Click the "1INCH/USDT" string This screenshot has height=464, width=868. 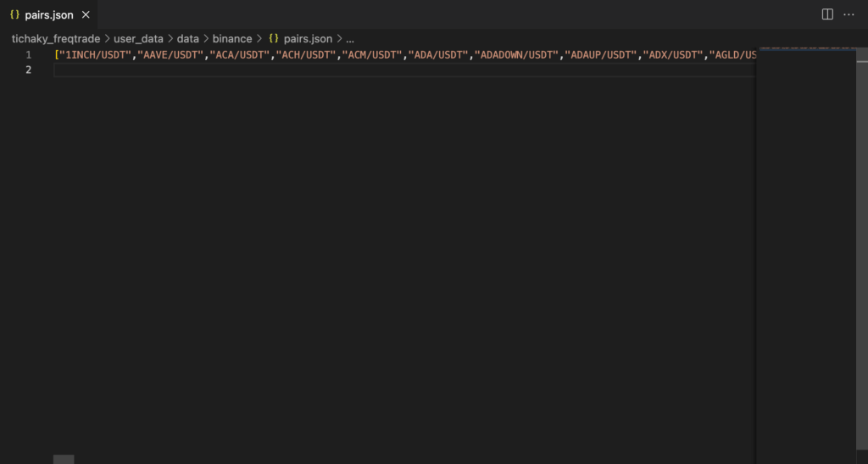[x=95, y=55]
